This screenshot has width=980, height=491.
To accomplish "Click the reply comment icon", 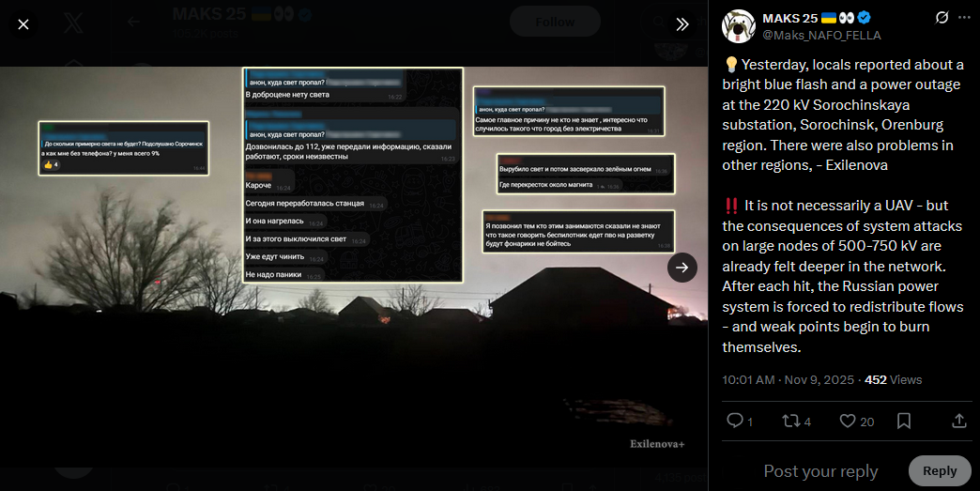I will pyautogui.click(x=734, y=421).
